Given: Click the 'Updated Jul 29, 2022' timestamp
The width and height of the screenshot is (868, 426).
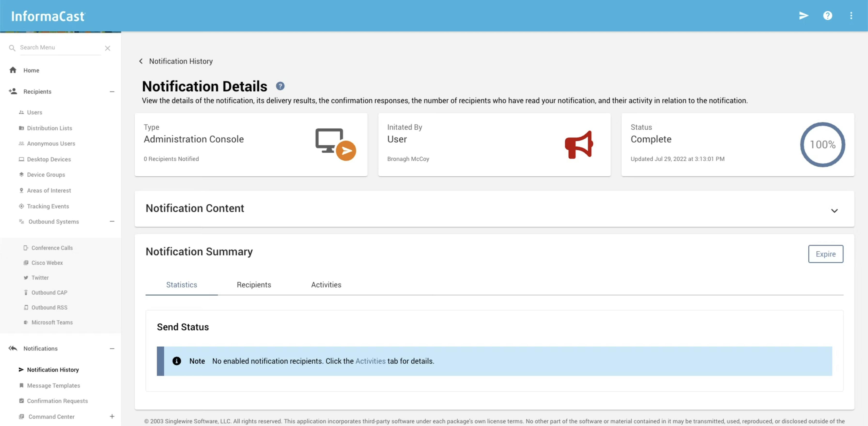Looking at the screenshot, I should click(x=677, y=159).
